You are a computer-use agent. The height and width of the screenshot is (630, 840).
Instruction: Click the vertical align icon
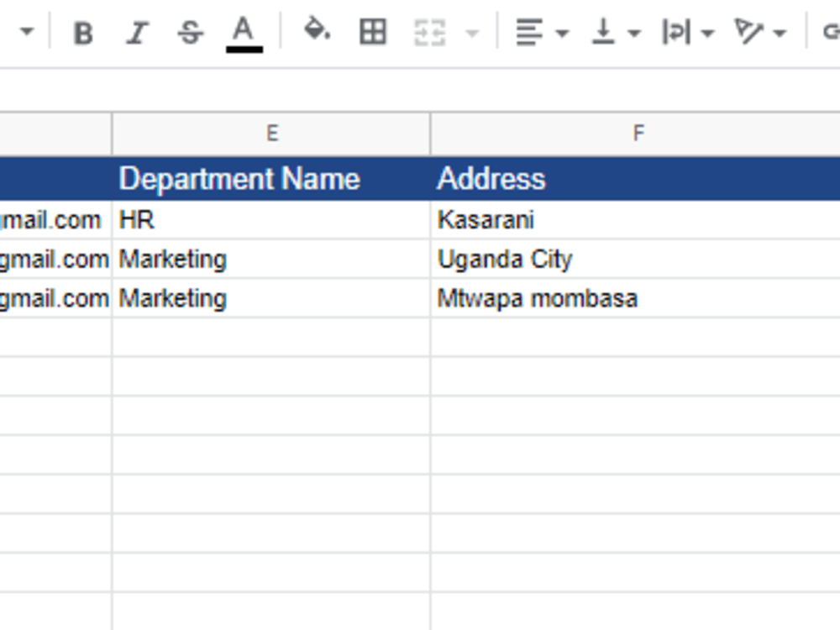click(603, 32)
